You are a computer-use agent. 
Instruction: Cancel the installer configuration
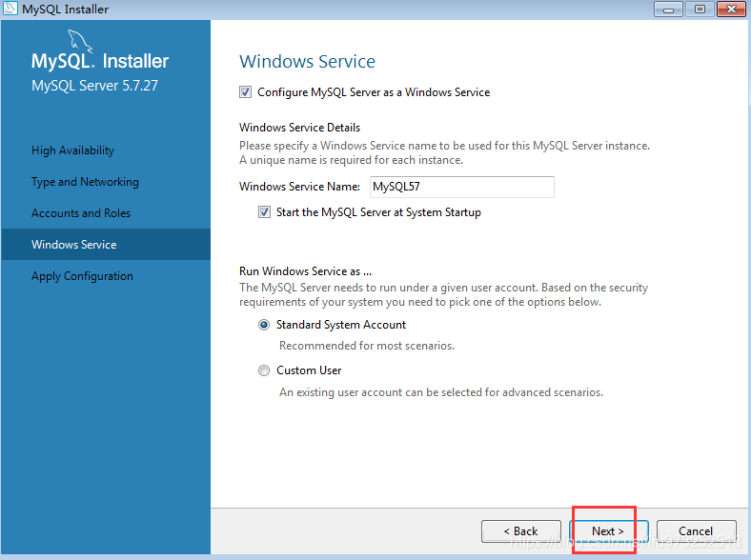pos(696,531)
